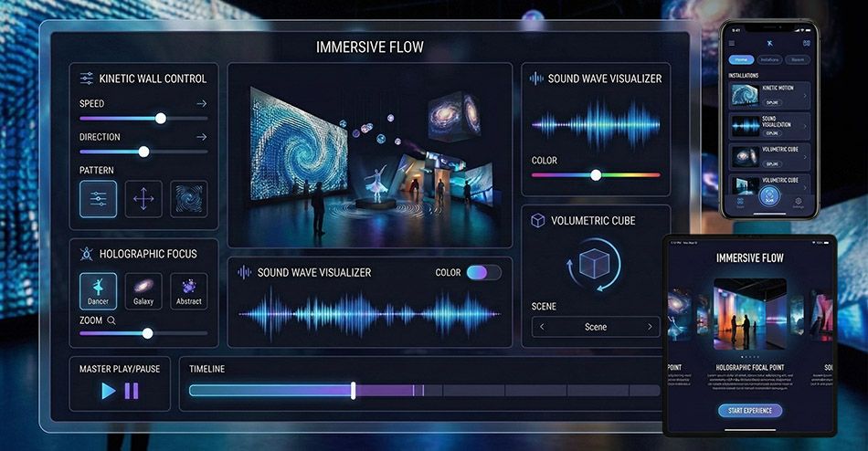
Task: Rotate the cube using the circular cube control
Action: (x=594, y=265)
